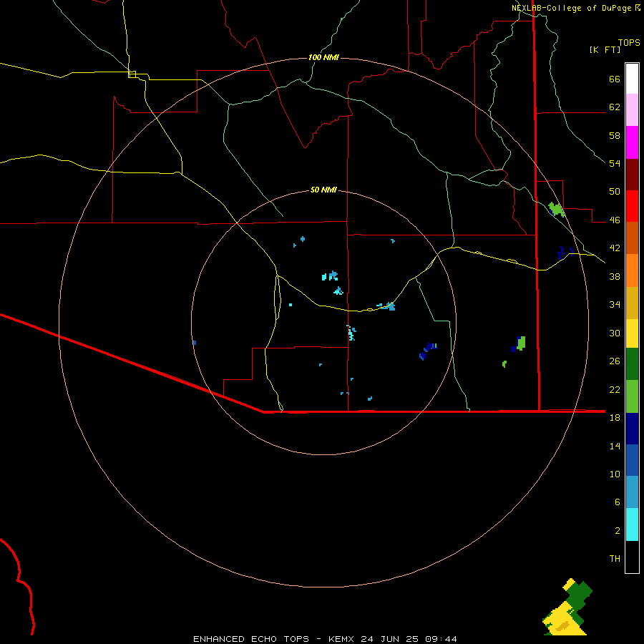Screen dimensions: 644x644
Task: Click the legend value 54
Action: point(615,163)
